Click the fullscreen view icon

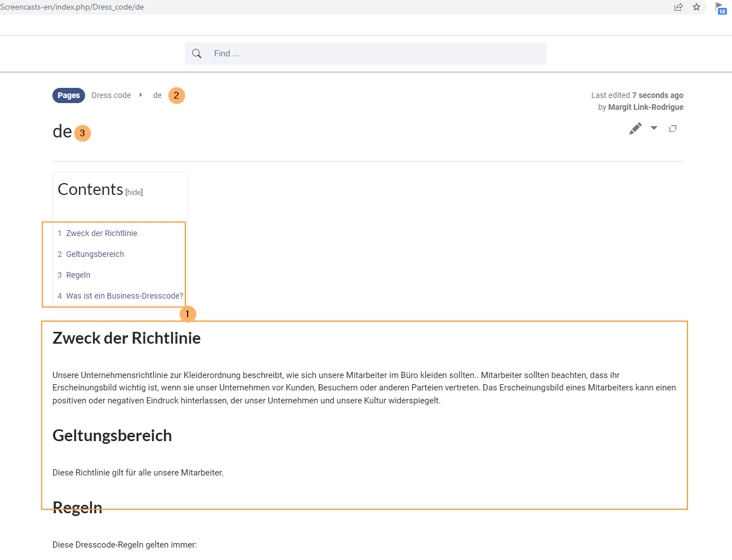672,128
